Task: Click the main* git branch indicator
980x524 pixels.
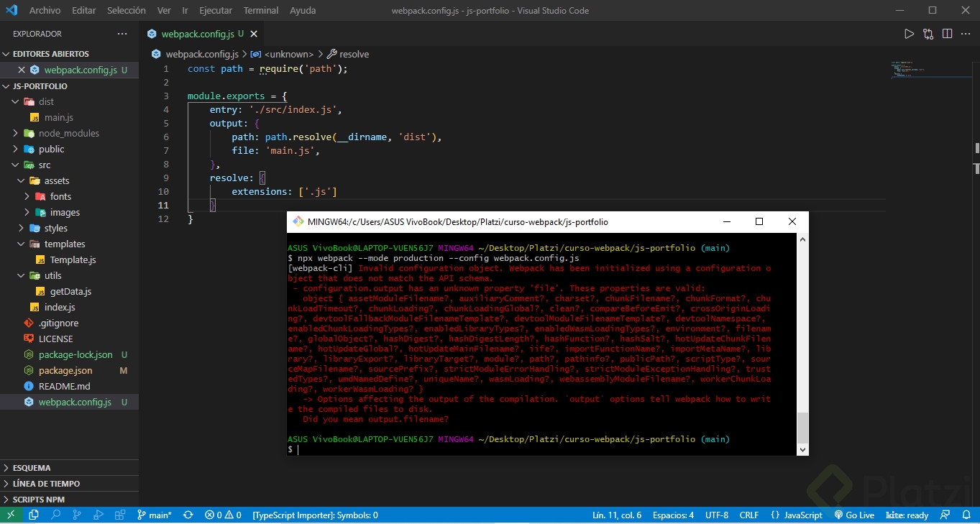Action: coord(154,515)
